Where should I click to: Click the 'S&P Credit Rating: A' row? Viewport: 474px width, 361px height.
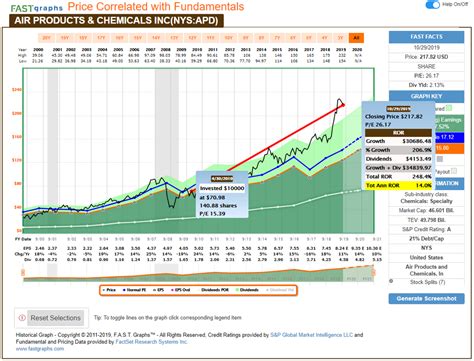point(426,229)
